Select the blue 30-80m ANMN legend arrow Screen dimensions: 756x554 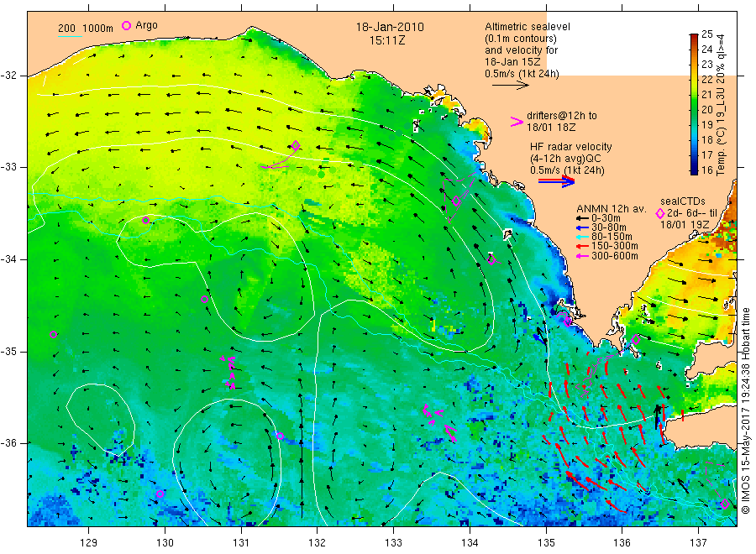[582, 227]
